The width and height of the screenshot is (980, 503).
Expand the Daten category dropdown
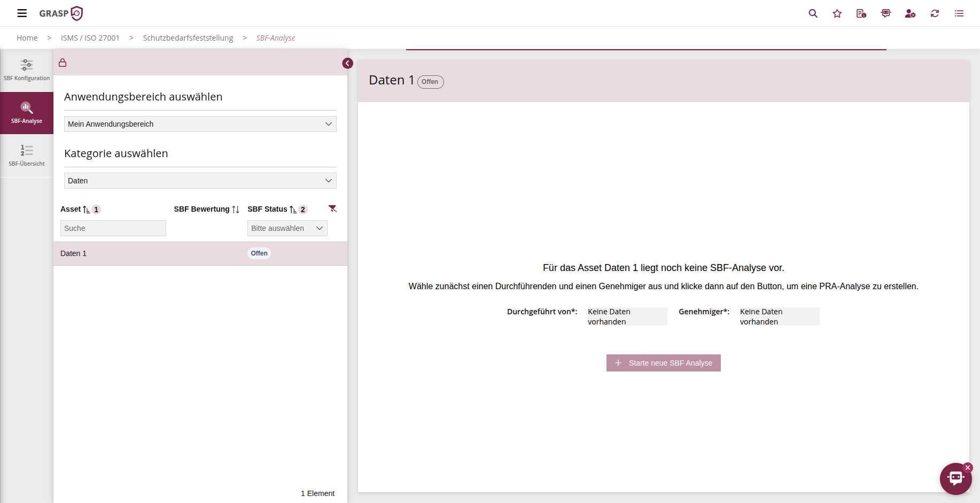(x=200, y=181)
